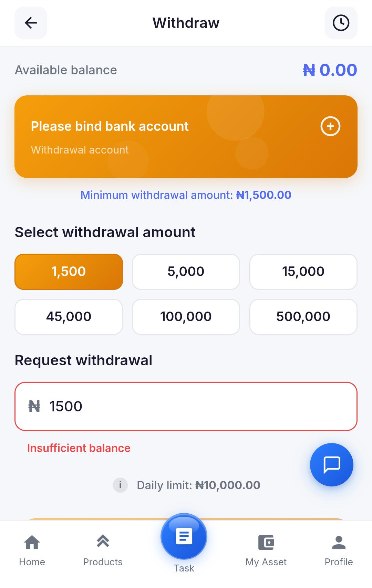Screen dimensions: 372x588
Task: Select the 15,000 withdrawal amount
Action: [x=303, y=272]
